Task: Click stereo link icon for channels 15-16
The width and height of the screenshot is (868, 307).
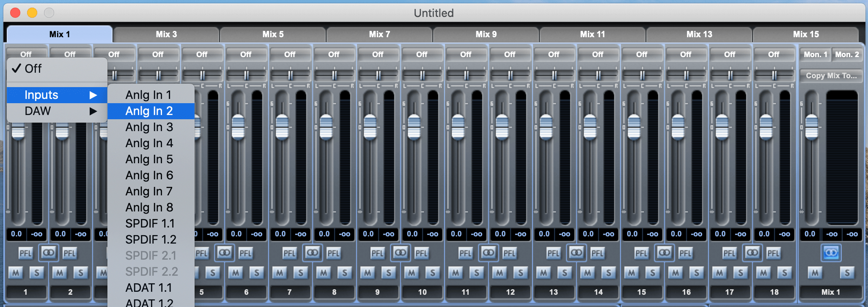Action: 664,253
